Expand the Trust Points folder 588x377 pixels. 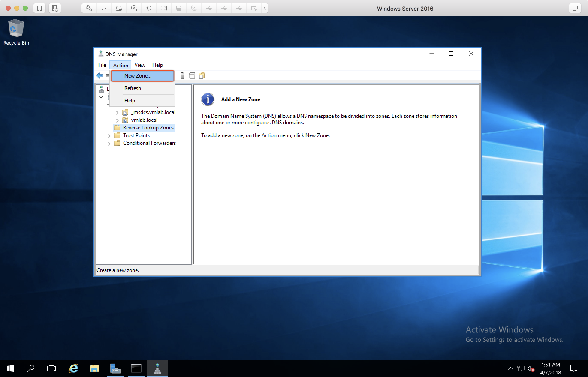[x=109, y=136]
